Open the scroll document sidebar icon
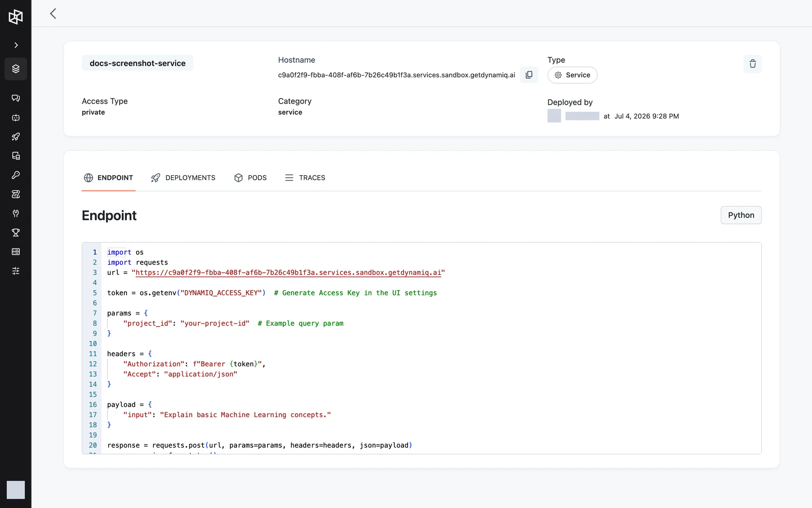Screen dimensions: 812x508 16,194
